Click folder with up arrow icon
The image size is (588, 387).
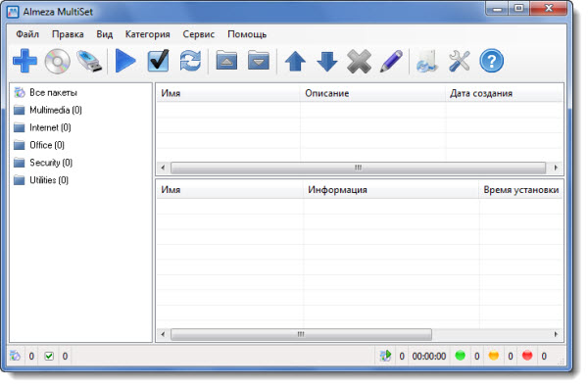[x=226, y=61]
